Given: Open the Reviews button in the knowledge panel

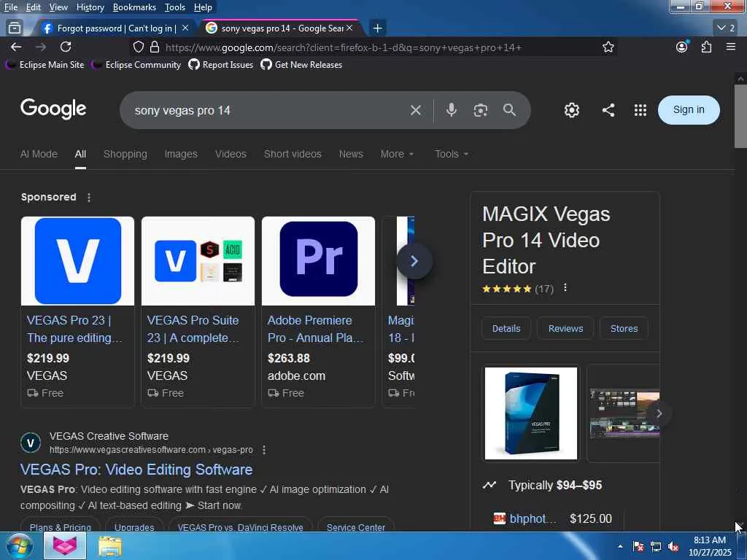Looking at the screenshot, I should 565,329.
